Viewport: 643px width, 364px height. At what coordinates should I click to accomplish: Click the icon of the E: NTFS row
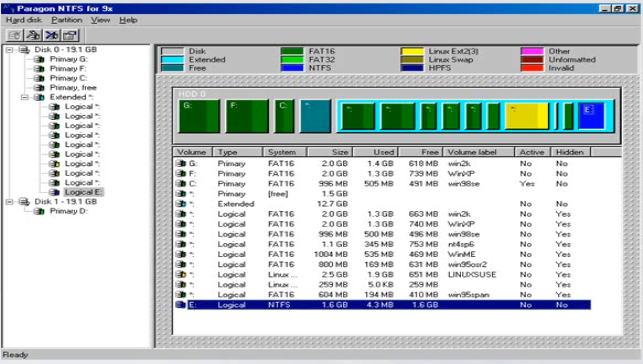coord(180,305)
